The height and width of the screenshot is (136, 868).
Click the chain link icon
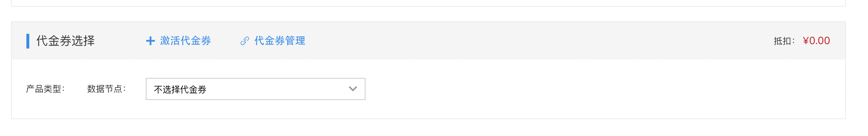point(245,41)
